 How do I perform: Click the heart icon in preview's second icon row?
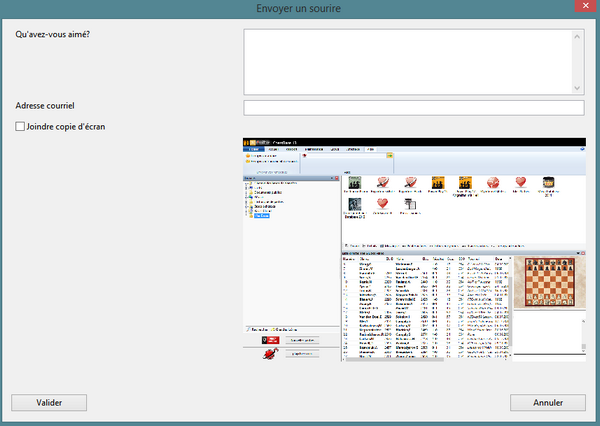[x=381, y=204]
